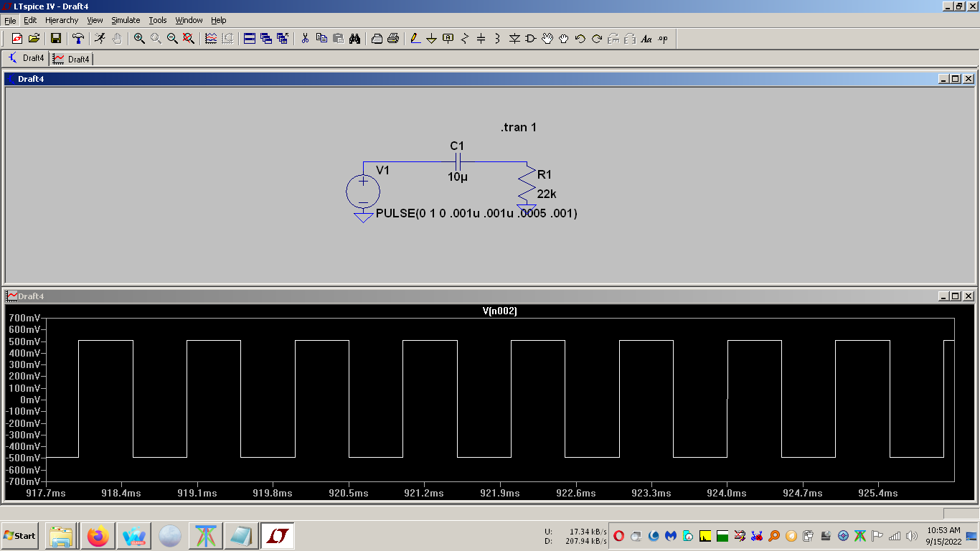Select the Copy tool icon
This screenshot has height=551, width=980.
[321, 39]
